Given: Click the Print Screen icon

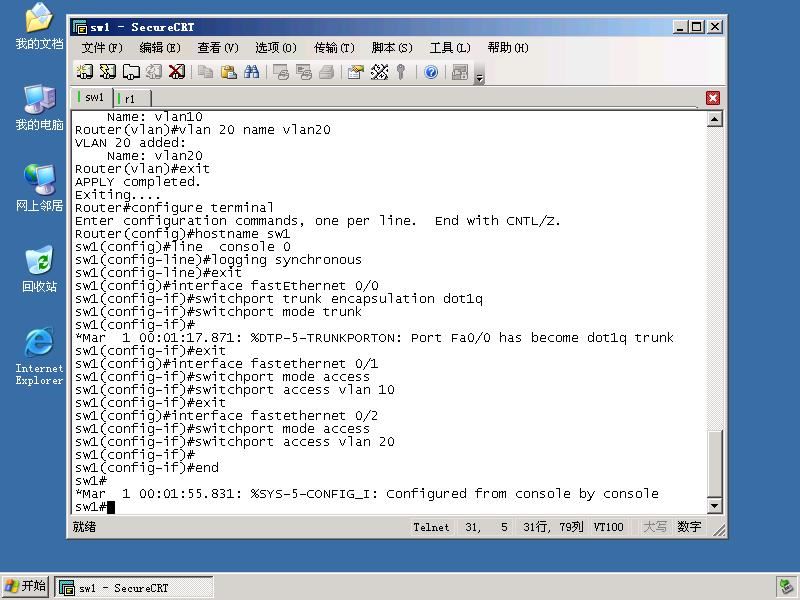Looking at the screenshot, I should (x=281, y=72).
